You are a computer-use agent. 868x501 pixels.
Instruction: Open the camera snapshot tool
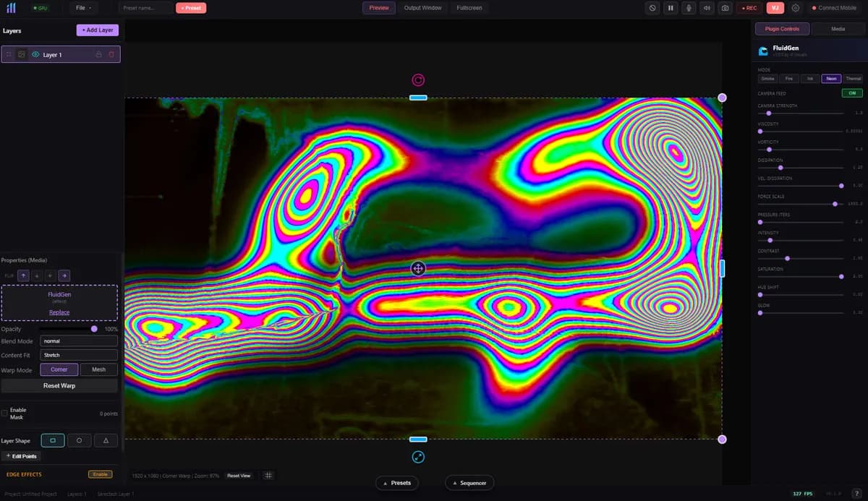[x=725, y=8]
